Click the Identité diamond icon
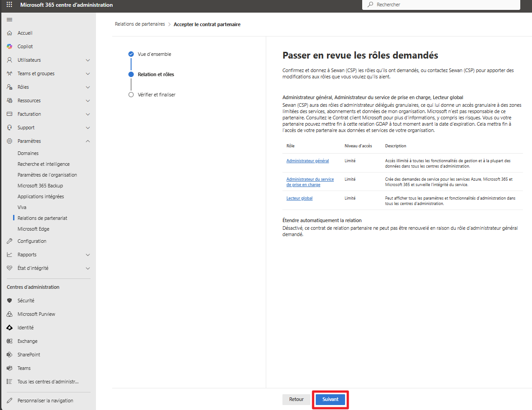 coord(9,328)
